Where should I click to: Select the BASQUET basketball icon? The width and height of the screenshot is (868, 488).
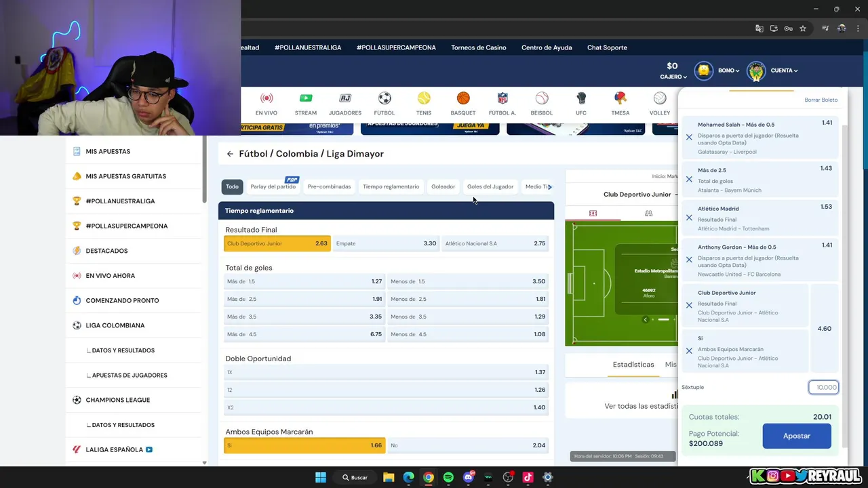pyautogui.click(x=463, y=98)
